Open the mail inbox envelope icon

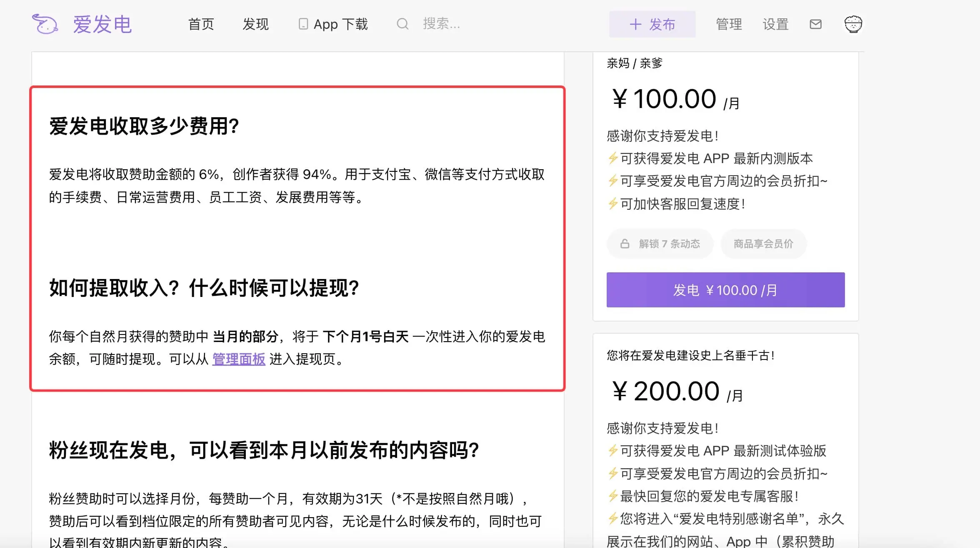(x=815, y=24)
